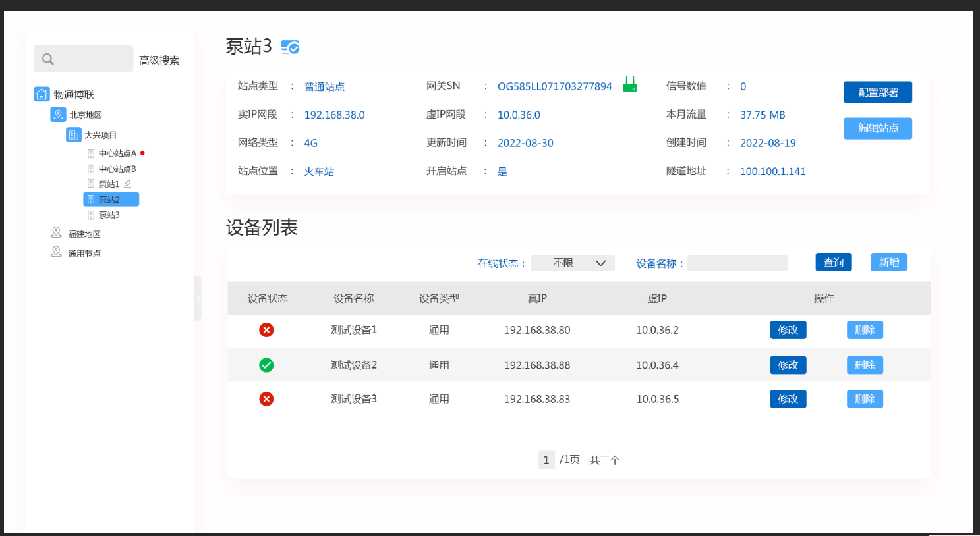Click the monthly traffic value 37.75 MB

click(763, 115)
